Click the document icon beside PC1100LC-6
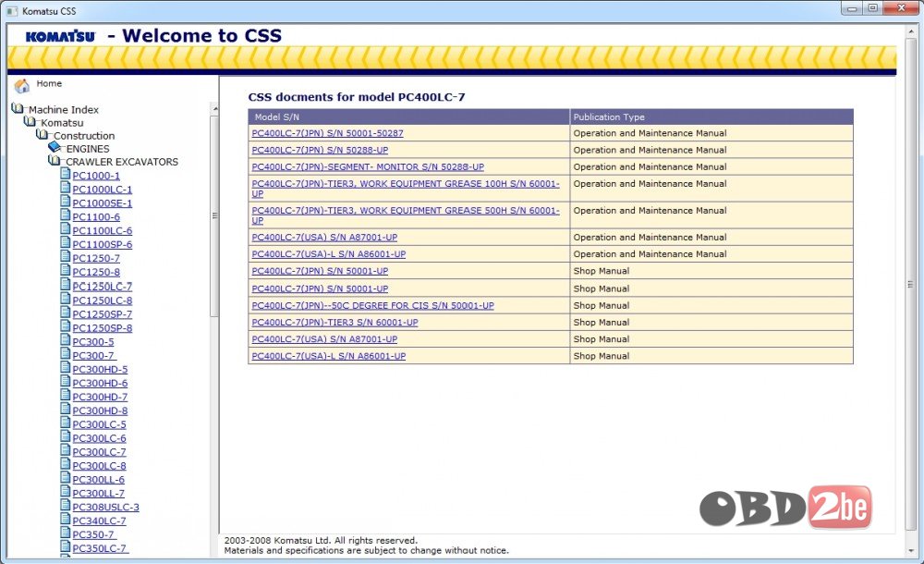The height and width of the screenshot is (564, 924). pos(66,229)
